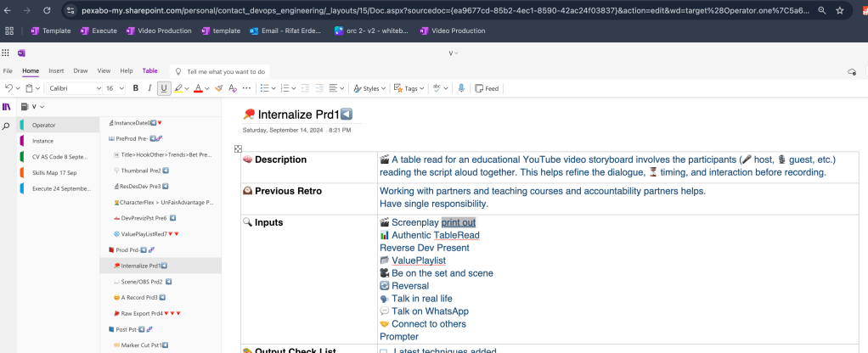Open the Execute bookmark
Screen dimensions: 868x353
coord(99,31)
